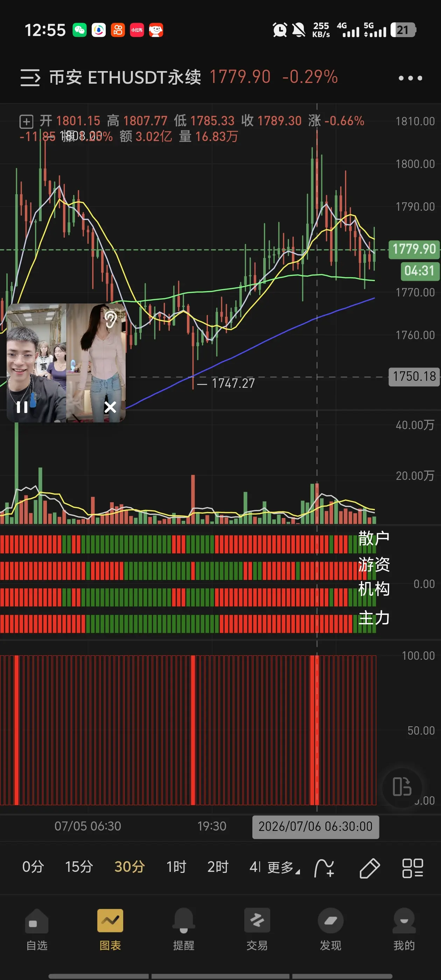441x980 pixels.
Task: Tap the 散户 indicator label
Action: point(374,538)
